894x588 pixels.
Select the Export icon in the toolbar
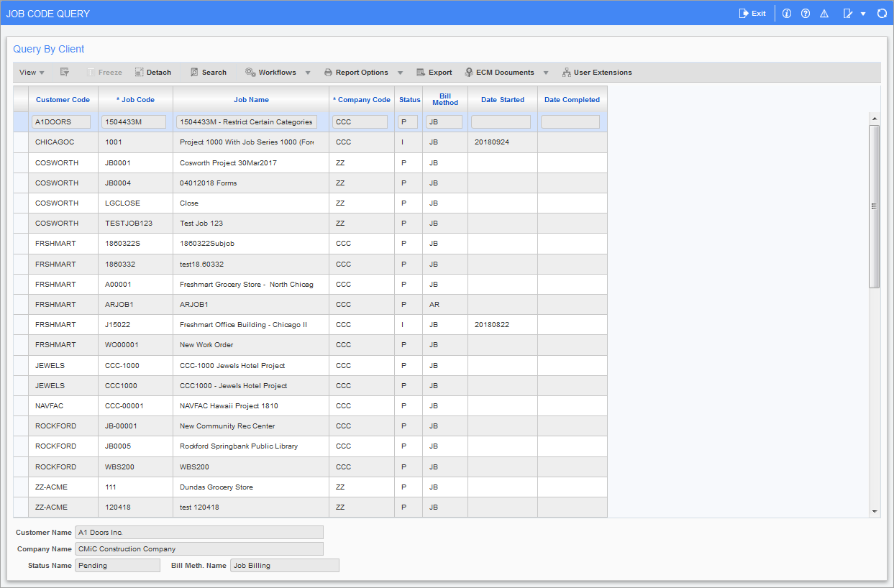click(x=434, y=72)
